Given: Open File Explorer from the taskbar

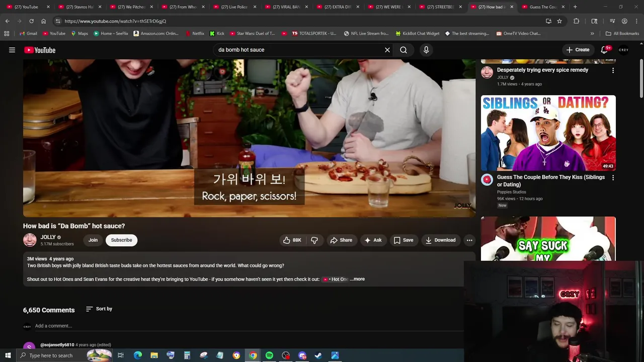Looking at the screenshot, I should pyautogui.click(x=154, y=355).
